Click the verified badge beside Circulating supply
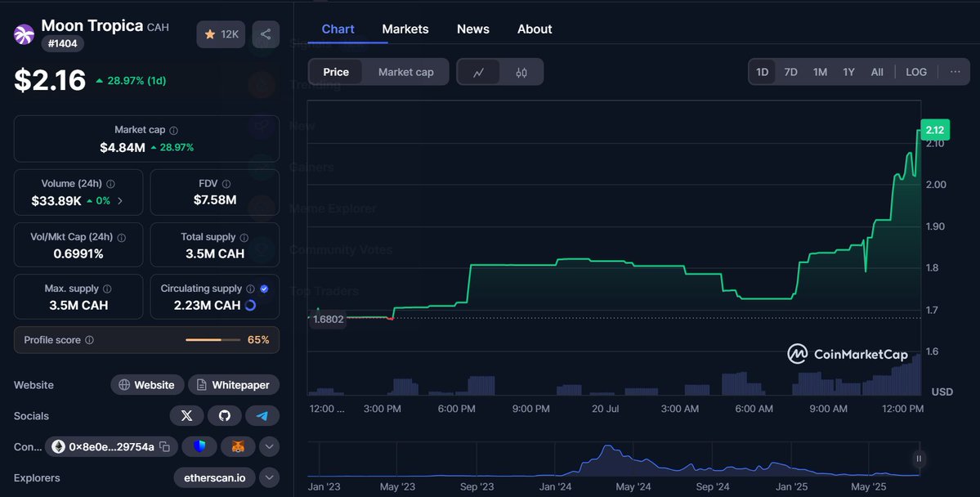This screenshot has height=497, width=980. click(264, 289)
